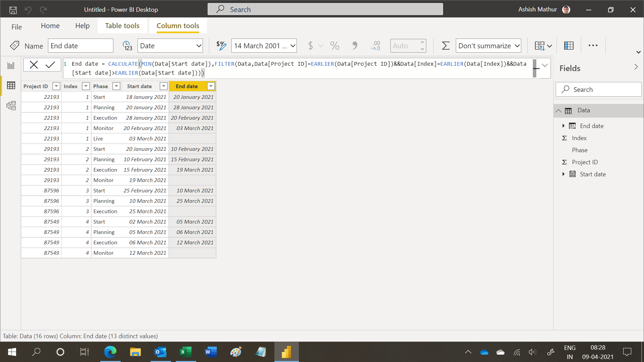Expand End date field in Fields pane
The image size is (644, 362).
click(563, 126)
